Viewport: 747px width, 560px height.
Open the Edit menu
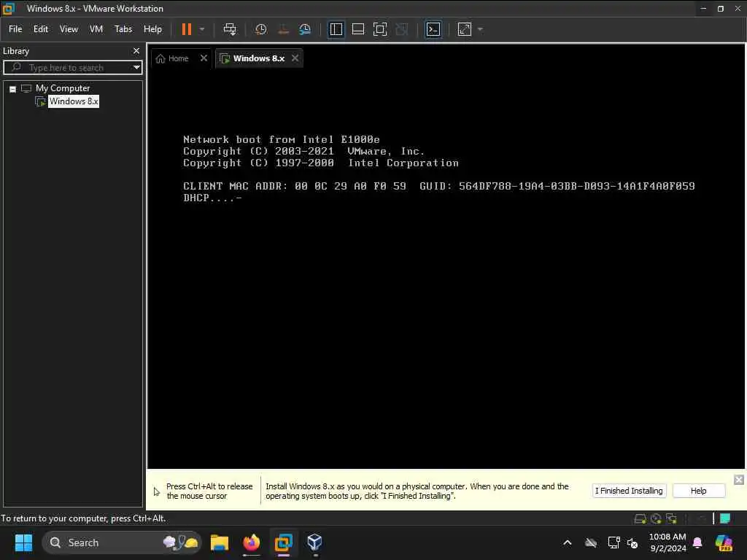(x=41, y=29)
